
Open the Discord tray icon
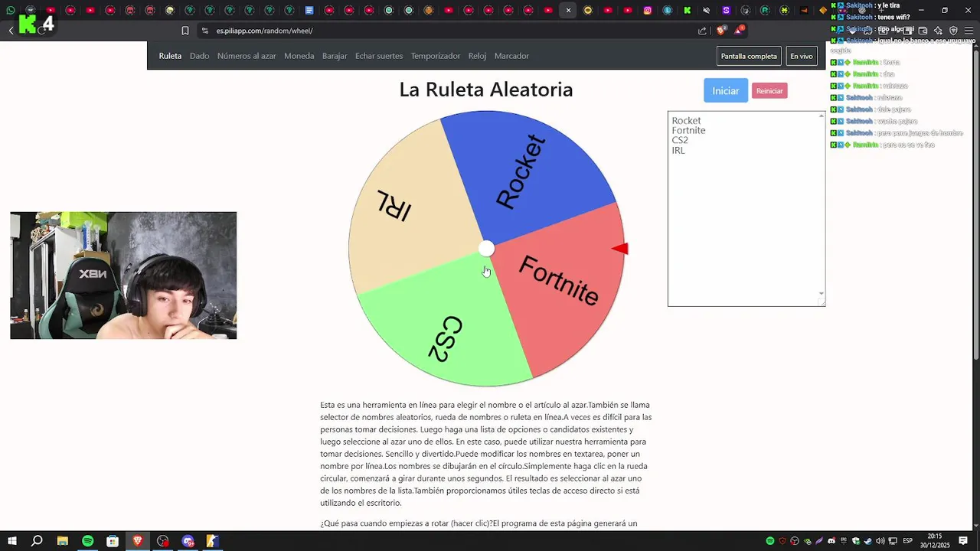[831, 541]
